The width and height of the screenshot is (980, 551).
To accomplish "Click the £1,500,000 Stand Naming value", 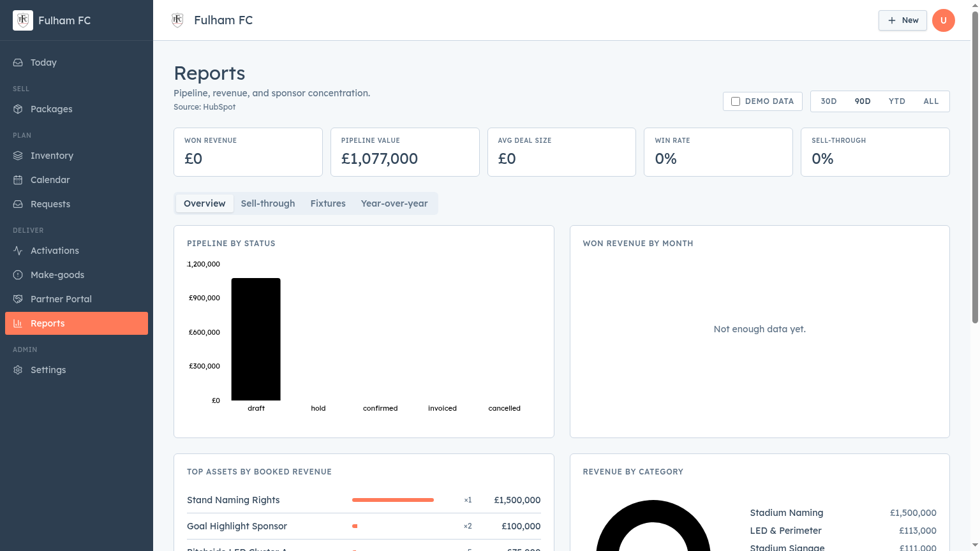I will [x=517, y=500].
